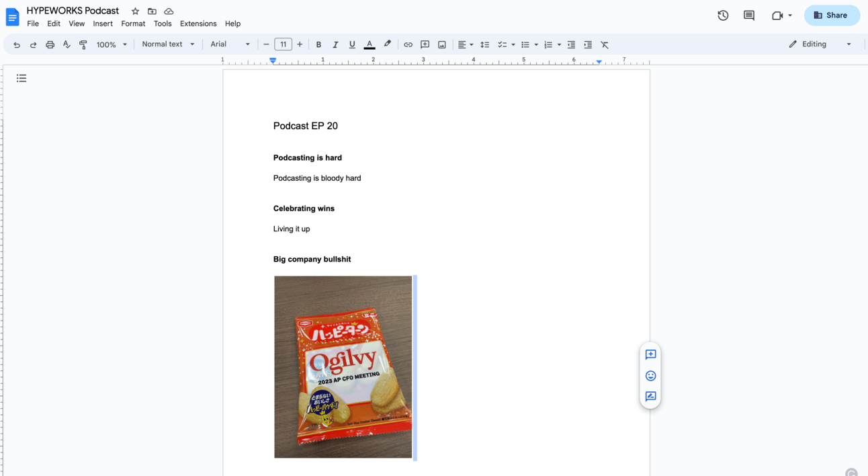Insert a bulleted list

tap(525, 44)
